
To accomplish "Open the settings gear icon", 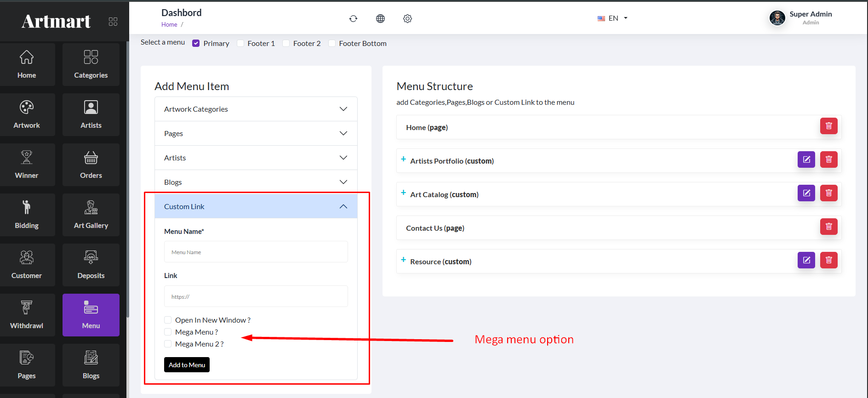I will click(407, 18).
